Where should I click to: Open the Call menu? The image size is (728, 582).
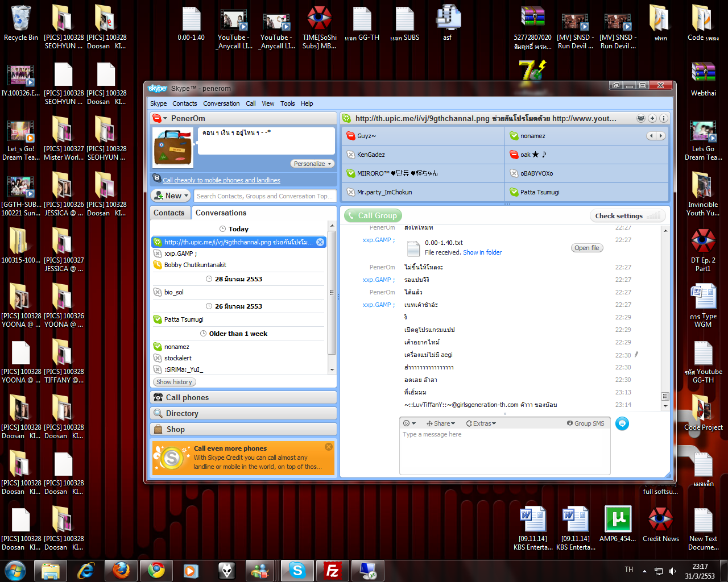[251, 103]
